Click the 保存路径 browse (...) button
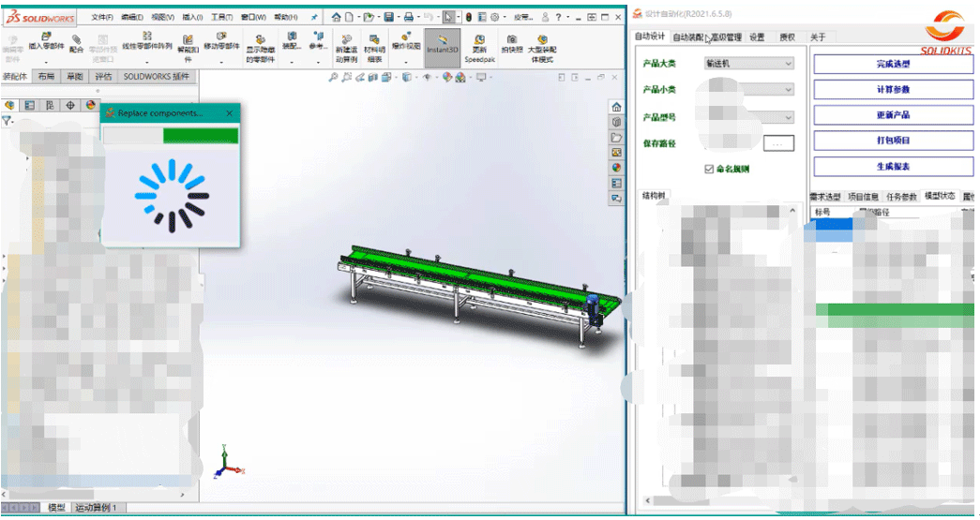Screen dimensions: 980x520 tap(779, 144)
